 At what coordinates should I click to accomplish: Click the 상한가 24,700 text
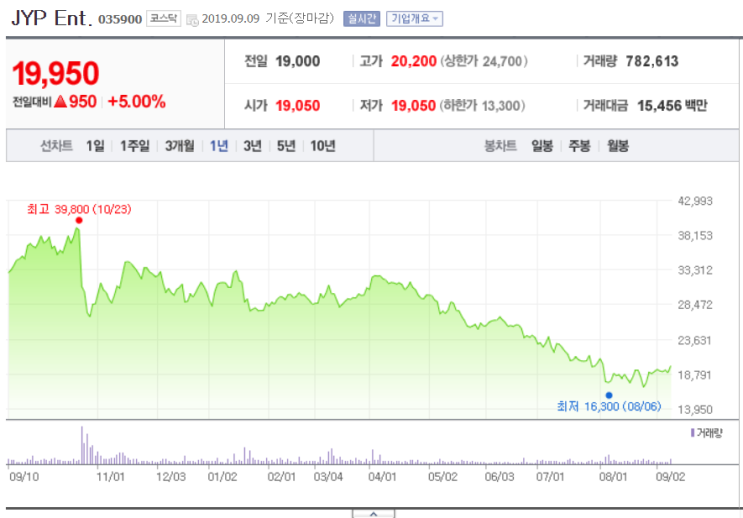click(484, 61)
